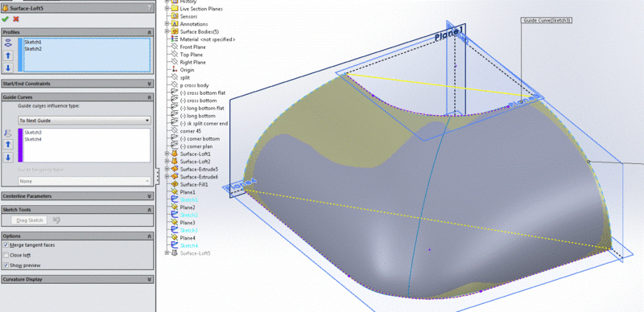This screenshot has width=644, height=312.
Task: Click the Guide Curve(Sketch3) callout label
Action: click(547, 20)
